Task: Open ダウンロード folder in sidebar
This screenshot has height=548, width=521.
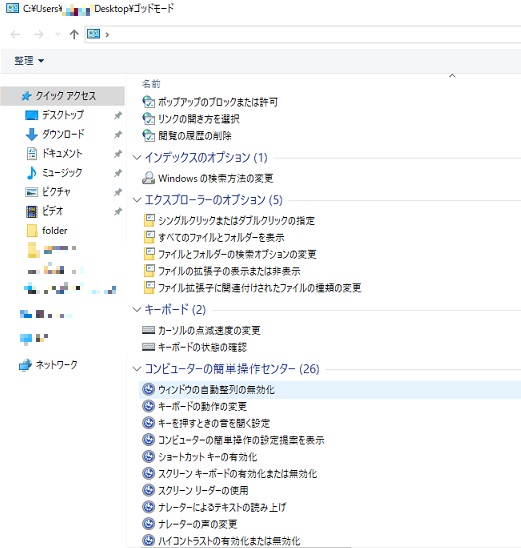Action: (63, 134)
